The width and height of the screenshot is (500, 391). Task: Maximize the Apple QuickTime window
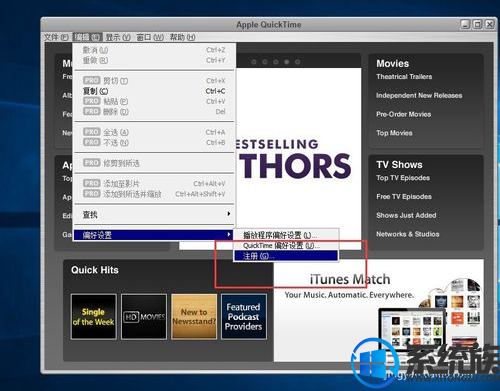[477, 24]
